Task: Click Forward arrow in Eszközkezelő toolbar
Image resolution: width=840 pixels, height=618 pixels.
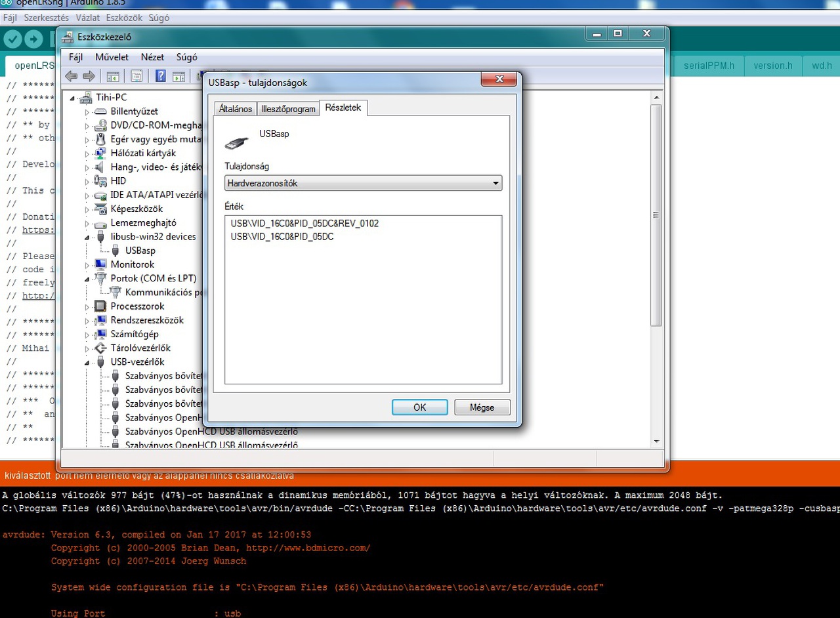Action: pyautogui.click(x=89, y=76)
